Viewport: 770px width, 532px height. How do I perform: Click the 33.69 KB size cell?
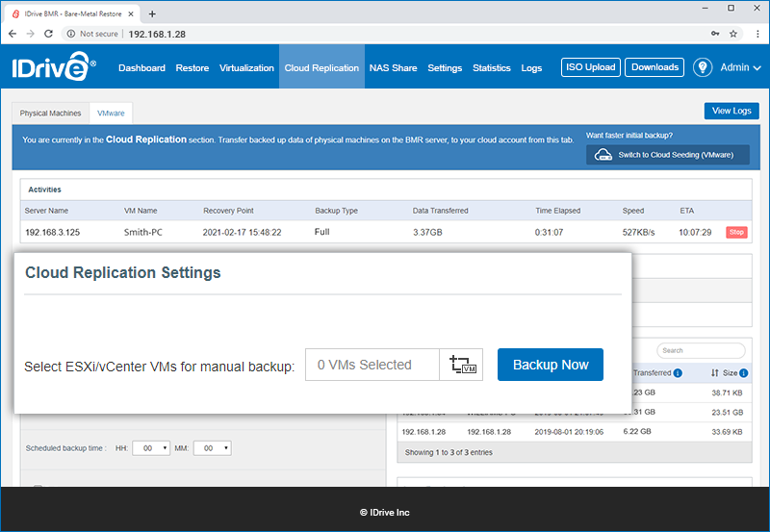[727, 432]
